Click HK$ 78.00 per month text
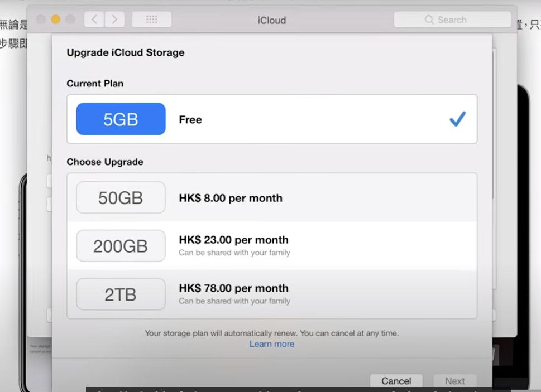The image size is (541, 392). (x=233, y=288)
